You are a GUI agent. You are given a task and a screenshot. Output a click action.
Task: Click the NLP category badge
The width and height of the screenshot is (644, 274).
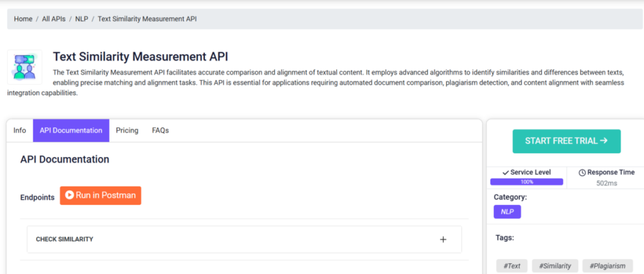(508, 212)
